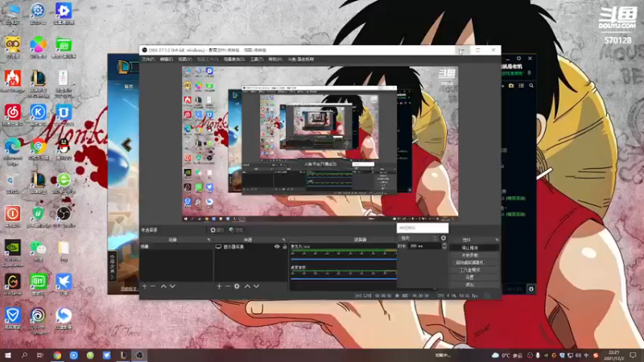This screenshot has width=644, height=362.
Task: Open WeChat desktop icon
Action: pos(38,250)
